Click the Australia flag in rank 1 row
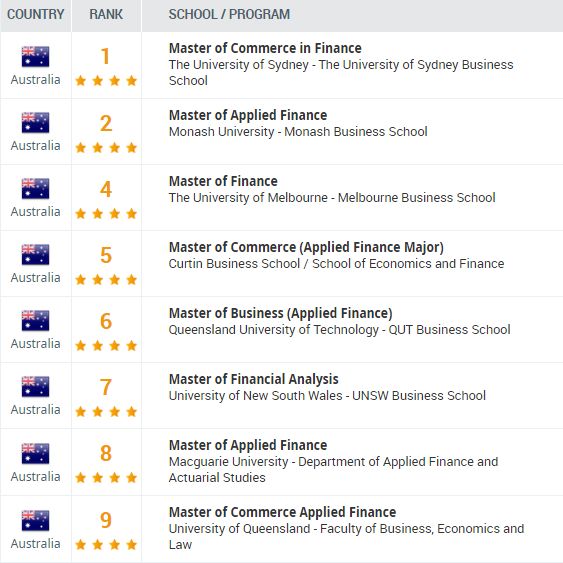 pos(35,57)
